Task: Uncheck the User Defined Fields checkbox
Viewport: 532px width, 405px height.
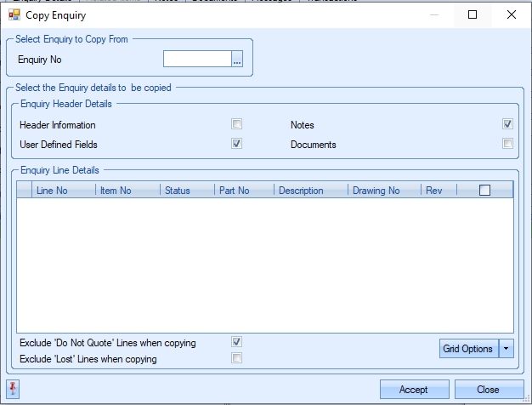Action: tap(237, 144)
